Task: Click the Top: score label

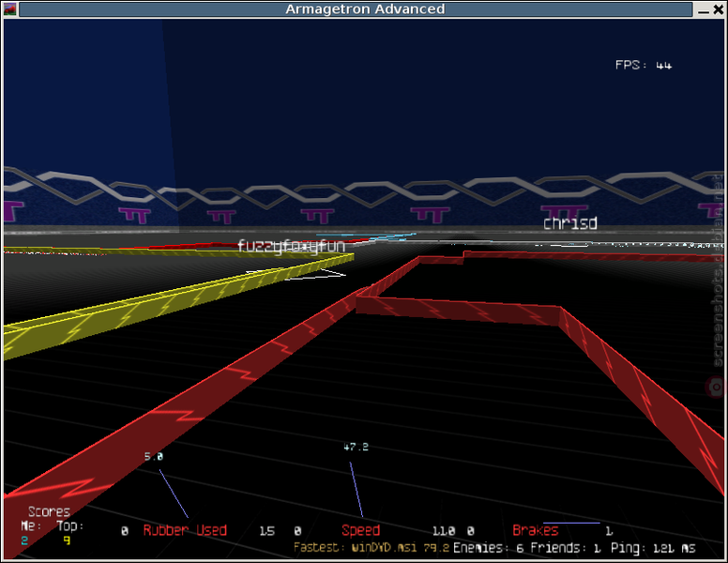Action: [70, 525]
